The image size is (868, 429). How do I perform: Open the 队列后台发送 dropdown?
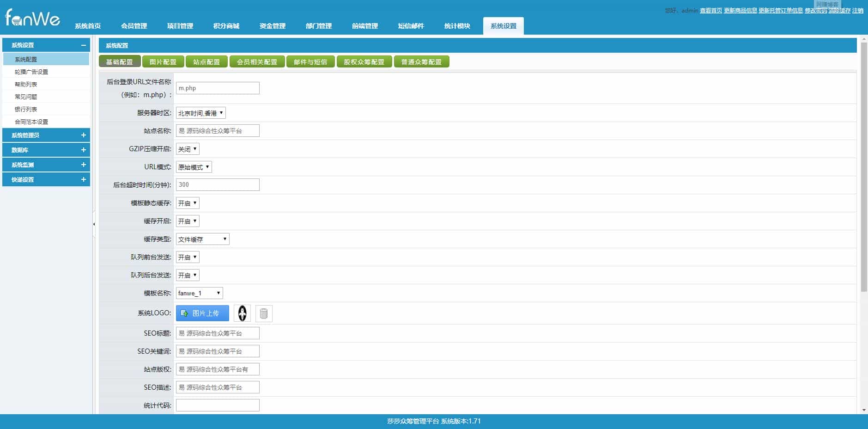pyautogui.click(x=188, y=275)
